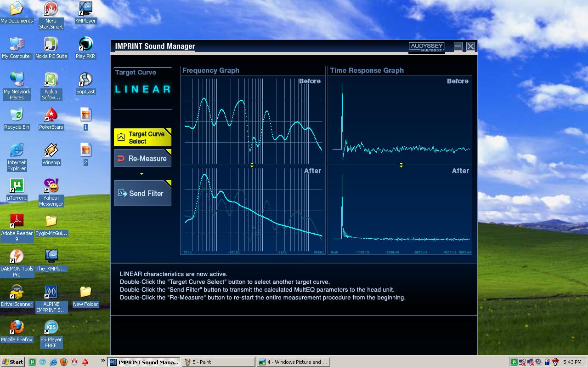This screenshot has width=588, height=368.
Task: Select the Winamp desktop icon
Action: 51,151
